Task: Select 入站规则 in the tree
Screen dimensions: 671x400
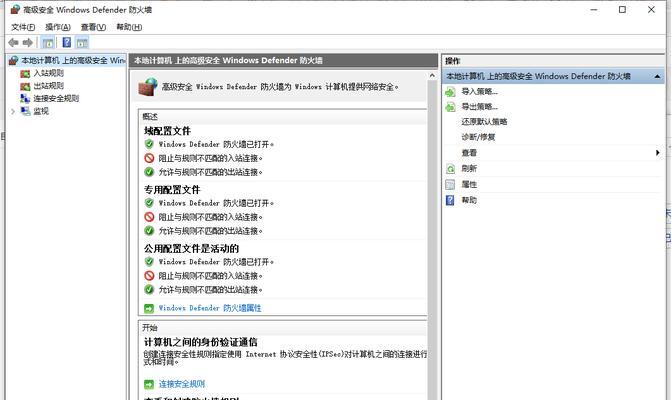Action: pos(49,73)
